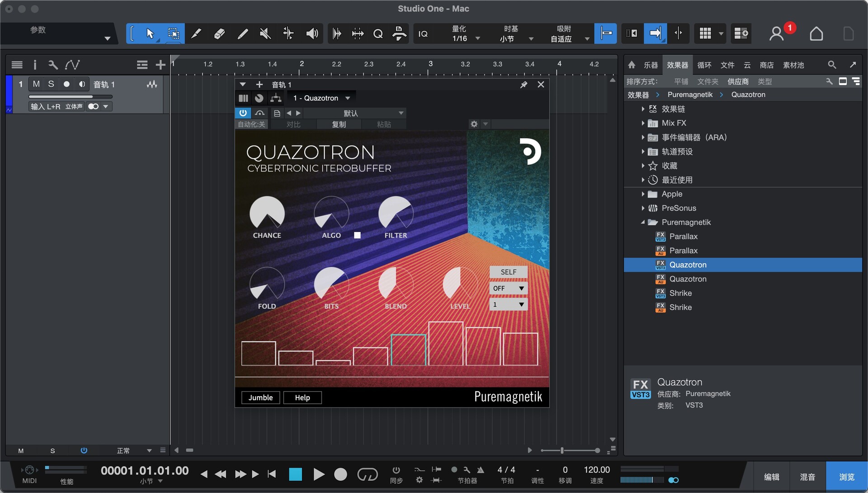Select the Paint pencil tool
This screenshot has height=493, width=868.
242,33
